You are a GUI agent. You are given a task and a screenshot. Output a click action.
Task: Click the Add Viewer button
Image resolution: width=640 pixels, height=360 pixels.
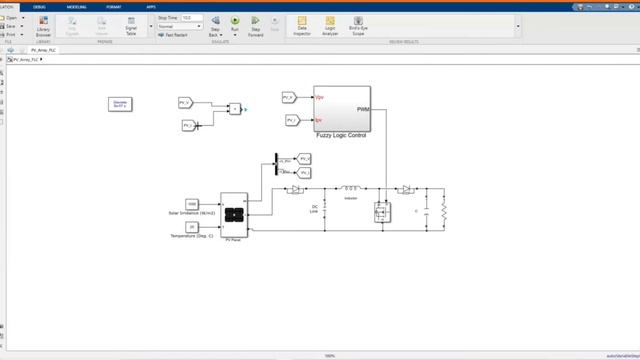(102, 27)
